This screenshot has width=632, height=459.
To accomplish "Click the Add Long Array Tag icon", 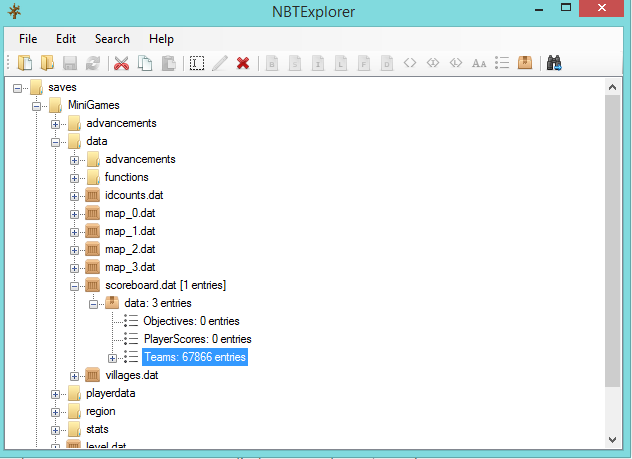I will pos(456,63).
